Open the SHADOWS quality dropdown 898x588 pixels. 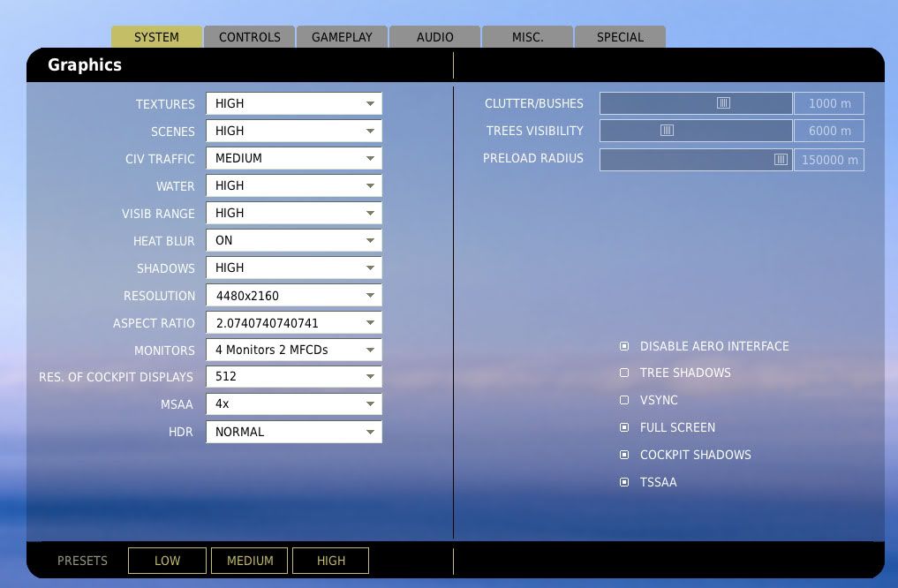pos(293,268)
